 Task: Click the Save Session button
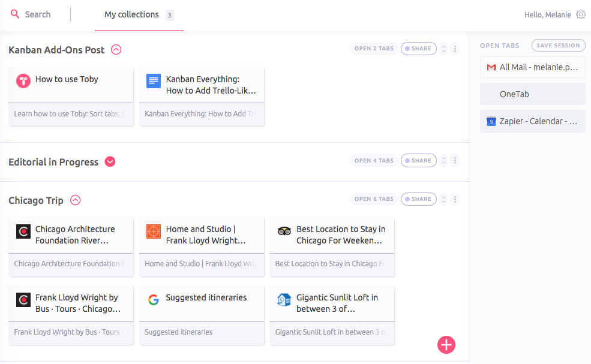coord(558,45)
